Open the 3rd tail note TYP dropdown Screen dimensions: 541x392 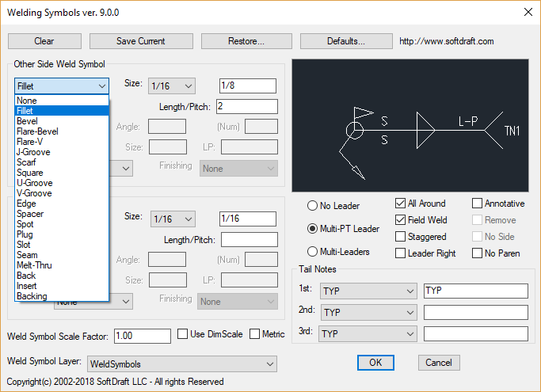click(x=368, y=333)
